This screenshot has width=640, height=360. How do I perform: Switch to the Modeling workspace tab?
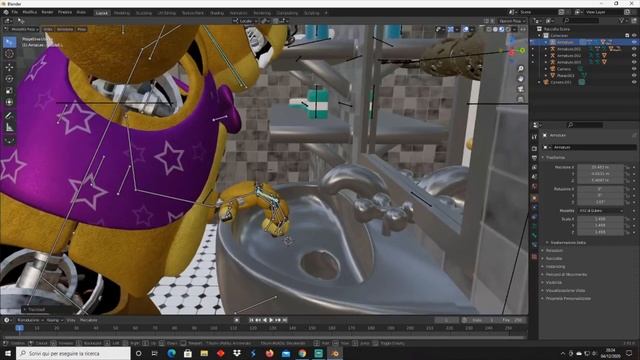click(x=122, y=13)
